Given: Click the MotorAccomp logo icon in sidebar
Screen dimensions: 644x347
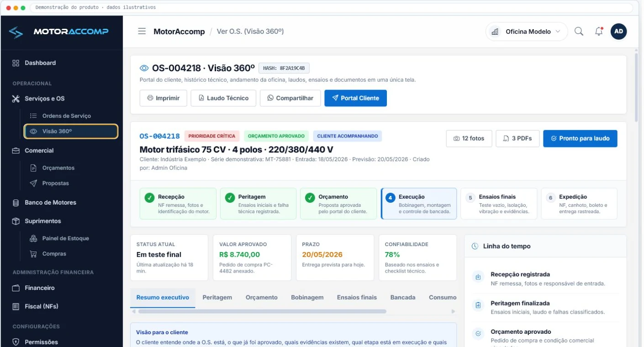Looking at the screenshot, I should point(16,32).
